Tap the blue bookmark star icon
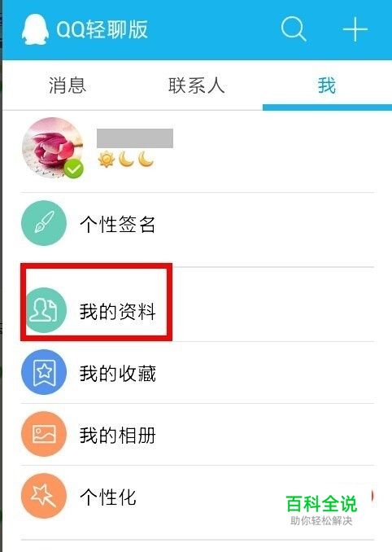The image size is (392, 552). coord(44,372)
